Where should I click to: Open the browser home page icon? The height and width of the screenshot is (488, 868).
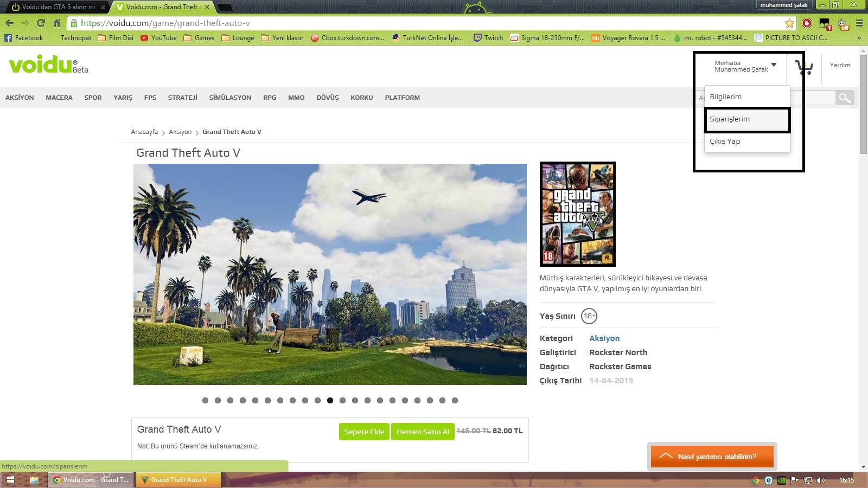56,23
